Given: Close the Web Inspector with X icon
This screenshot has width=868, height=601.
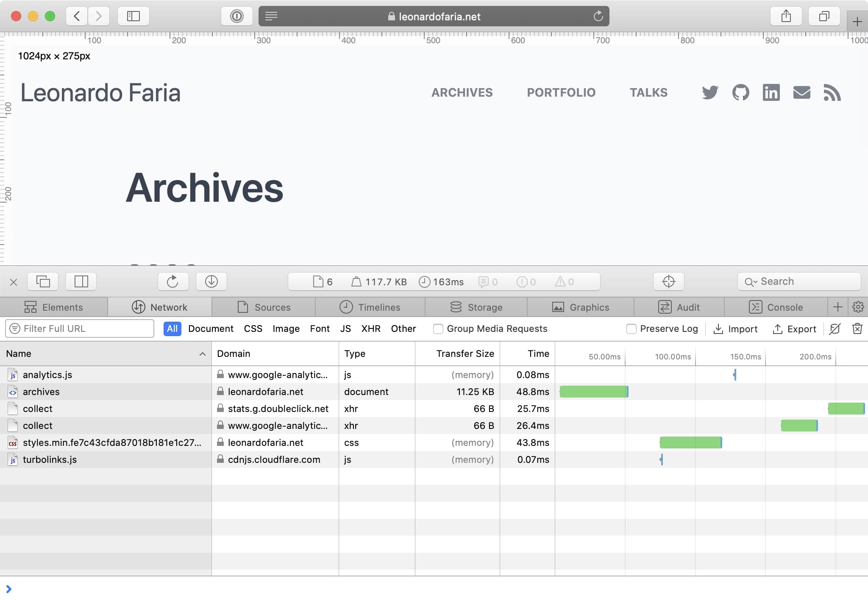Looking at the screenshot, I should click(x=14, y=282).
